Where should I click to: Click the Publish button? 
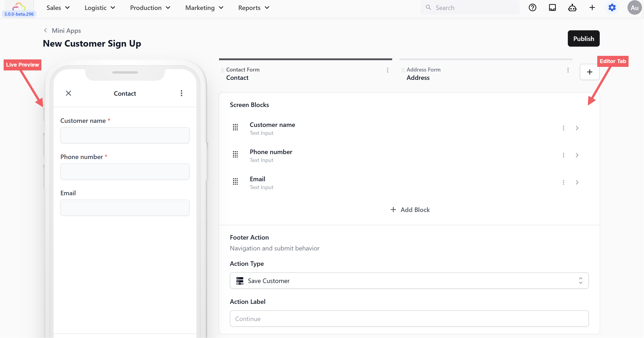point(583,38)
